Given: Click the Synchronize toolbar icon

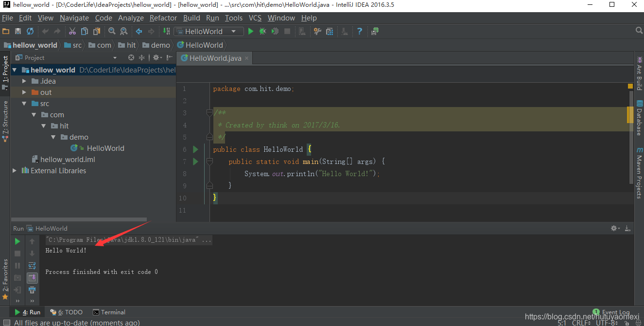Looking at the screenshot, I should (30, 31).
